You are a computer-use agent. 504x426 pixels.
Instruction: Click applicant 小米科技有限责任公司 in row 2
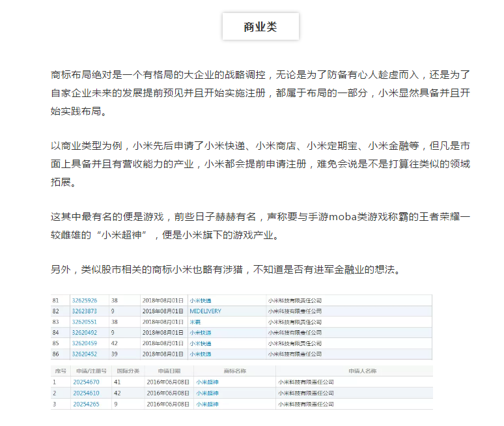pyautogui.click(x=306, y=393)
